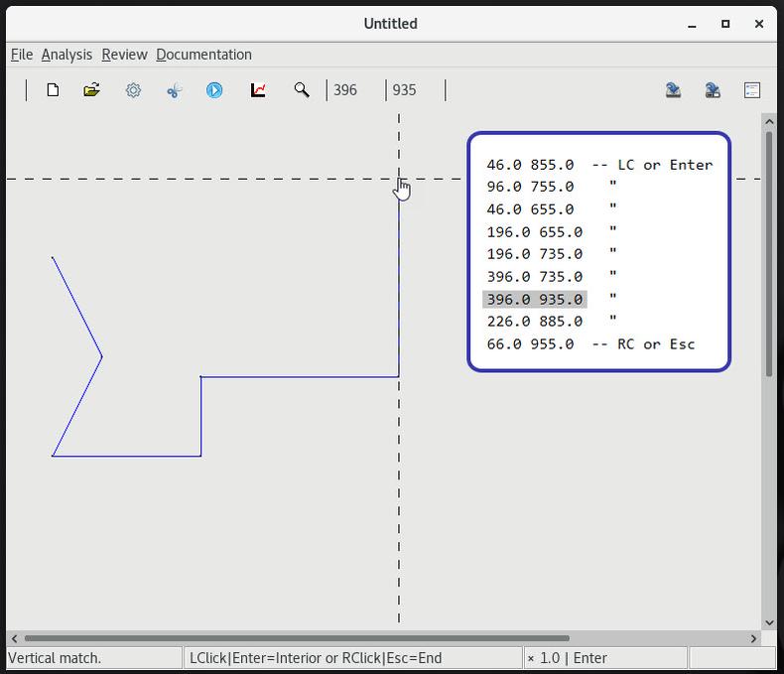Activate the magnifier zoom tool
The width and height of the screenshot is (784, 674).
pyautogui.click(x=302, y=90)
